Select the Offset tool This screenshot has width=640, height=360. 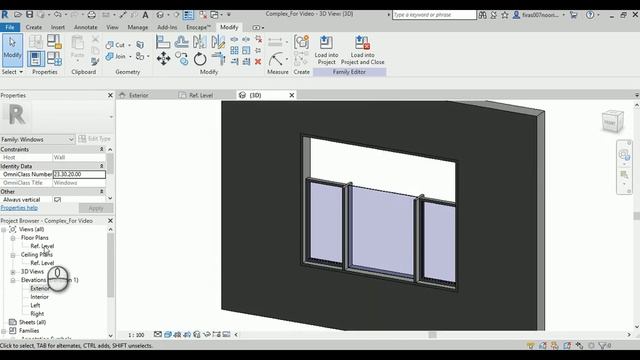coord(181,42)
